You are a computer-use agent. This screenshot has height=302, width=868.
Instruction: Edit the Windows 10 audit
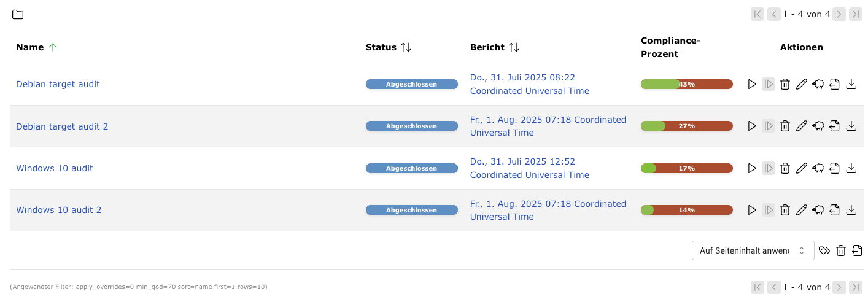click(801, 168)
